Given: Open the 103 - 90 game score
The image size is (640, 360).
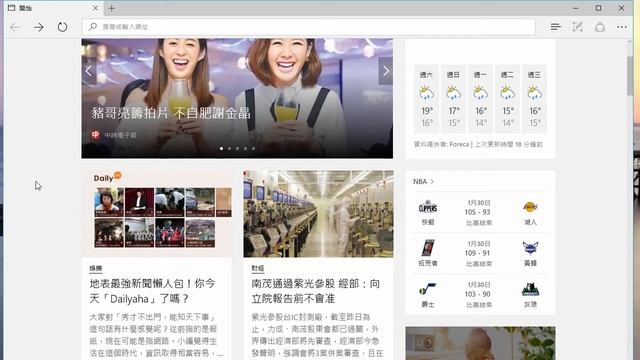Looking at the screenshot, I should pos(478,294).
